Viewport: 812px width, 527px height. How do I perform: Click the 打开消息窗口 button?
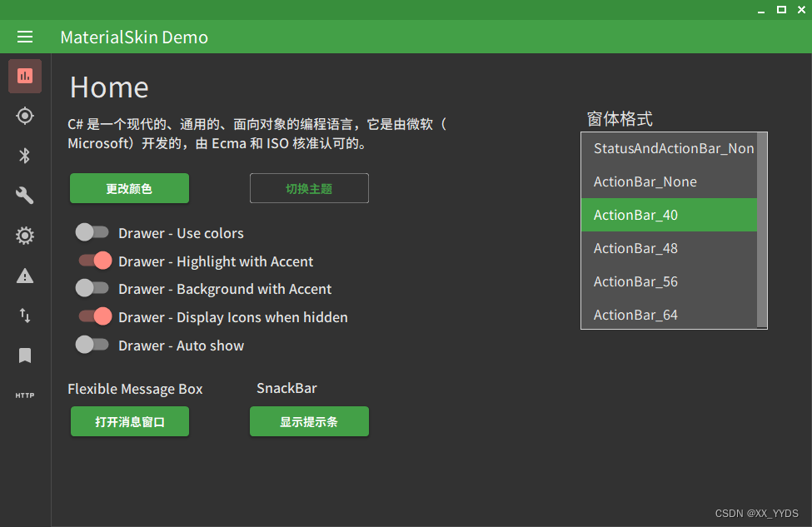129,421
